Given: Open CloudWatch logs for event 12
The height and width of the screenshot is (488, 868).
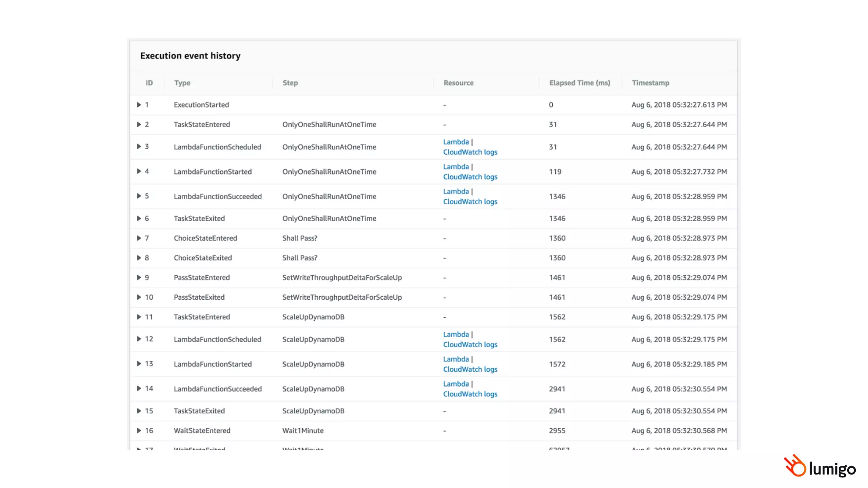Looking at the screenshot, I should [x=470, y=344].
